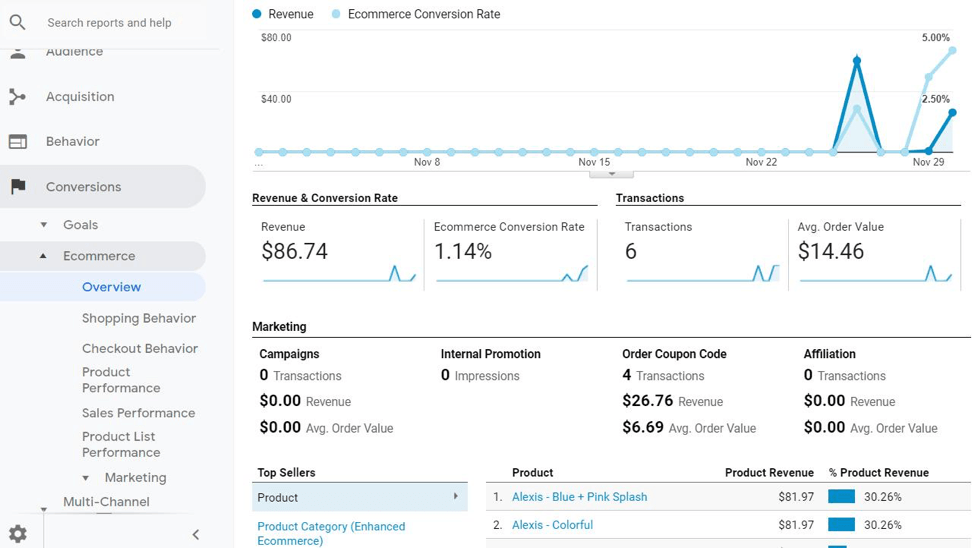The image size is (975, 548).
Task: Go to Sales Performance report
Action: [x=138, y=413]
